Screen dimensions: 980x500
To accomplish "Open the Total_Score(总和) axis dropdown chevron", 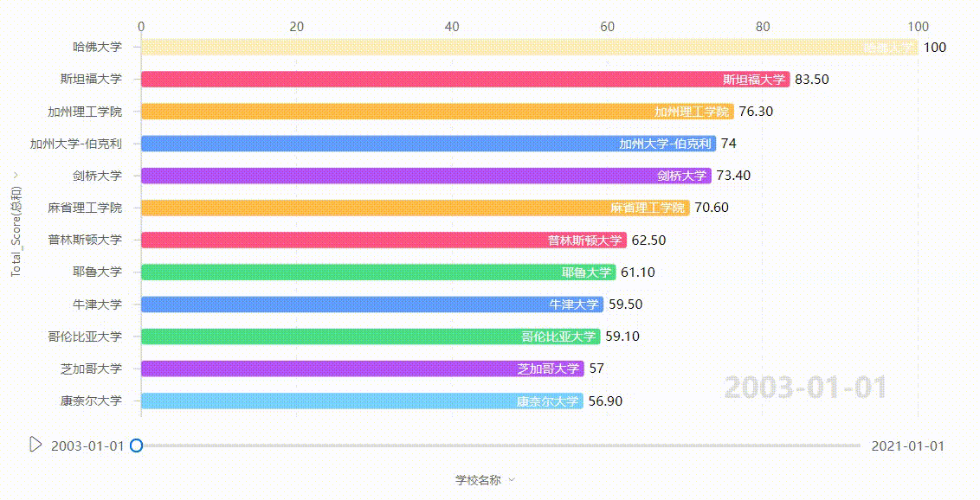I will pyautogui.click(x=16, y=176).
